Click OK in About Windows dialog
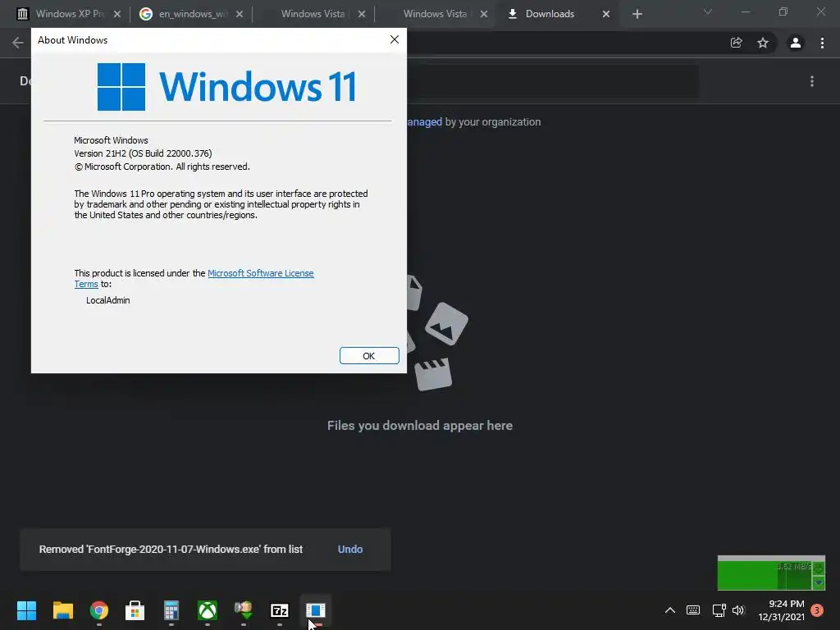Image resolution: width=840 pixels, height=630 pixels. pyautogui.click(x=369, y=356)
